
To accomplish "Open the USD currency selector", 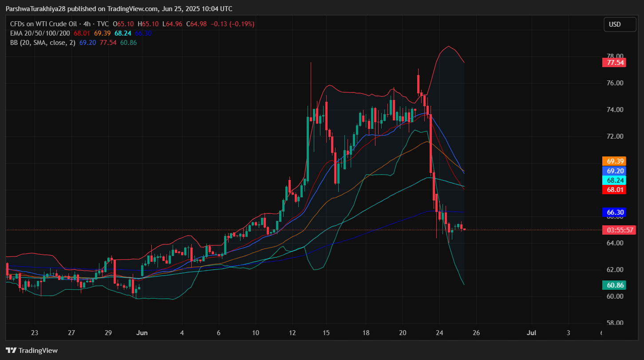I will click(620, 24).
